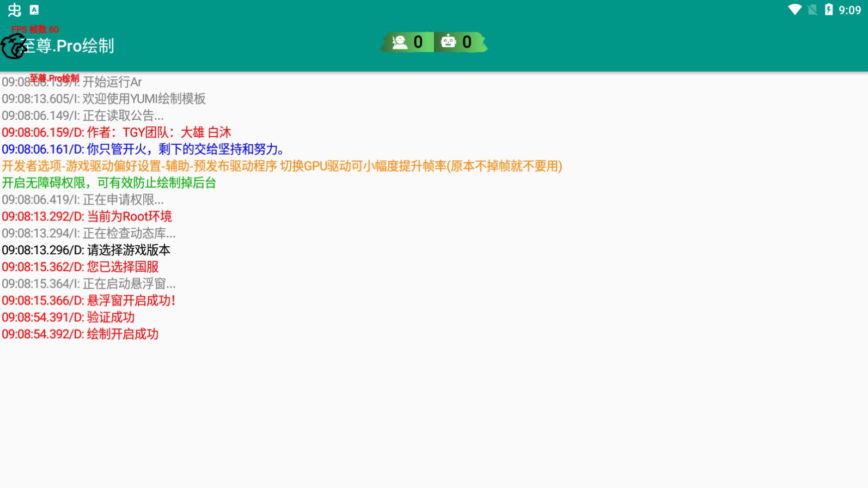Screen dimensions: 868x488
Task: Tap log line 正在检查动态库...
Action: pyautogui.click(x=89, y=233)
